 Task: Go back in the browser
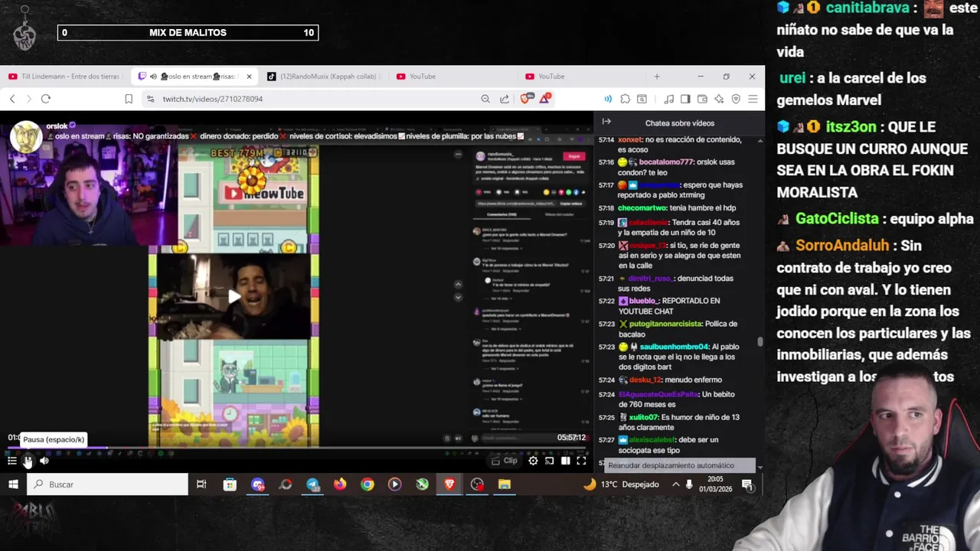click(x=12, y=99)
